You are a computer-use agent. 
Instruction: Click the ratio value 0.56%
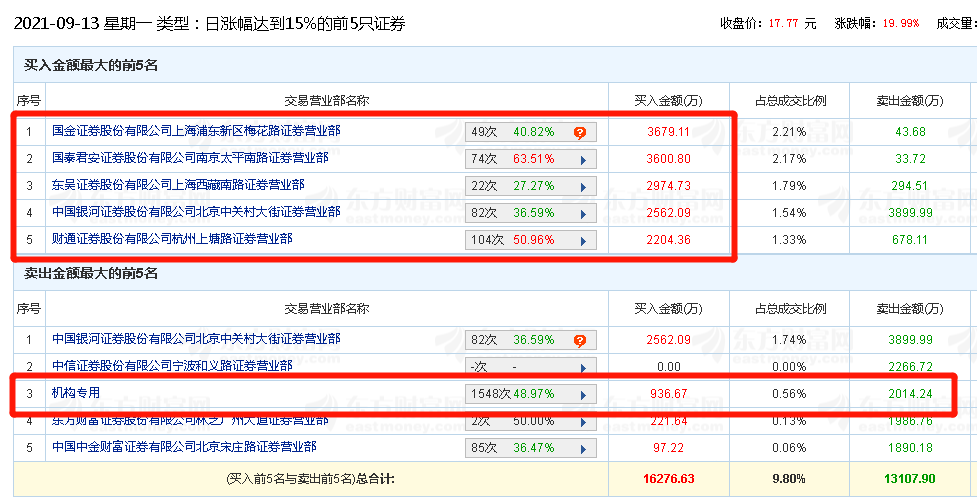click(x=789, y=394)
